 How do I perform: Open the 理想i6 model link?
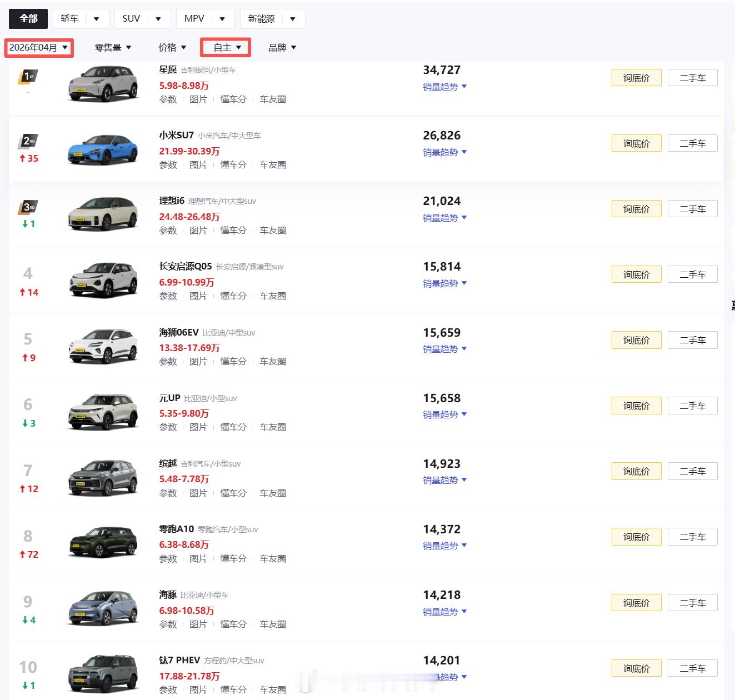[172, 201]
